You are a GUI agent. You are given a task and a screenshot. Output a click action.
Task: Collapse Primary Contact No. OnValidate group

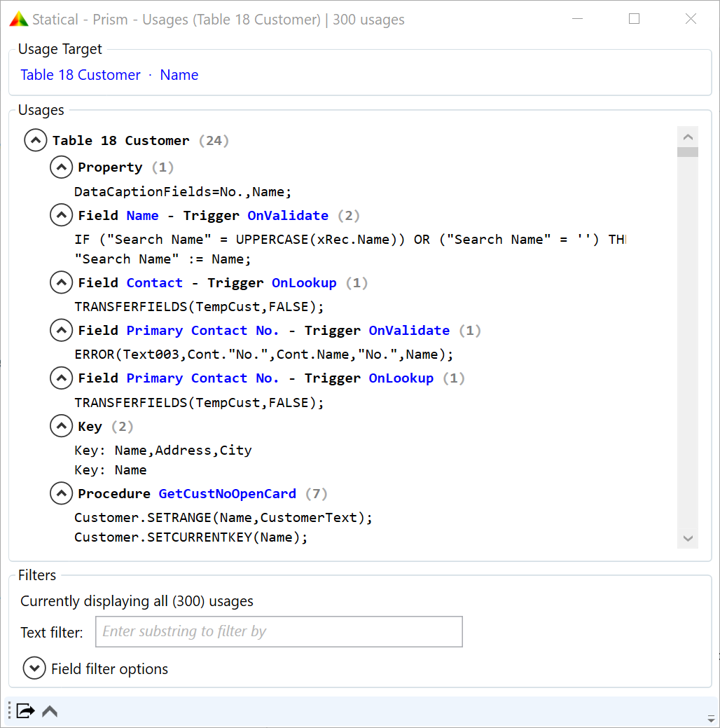point(61,331)
